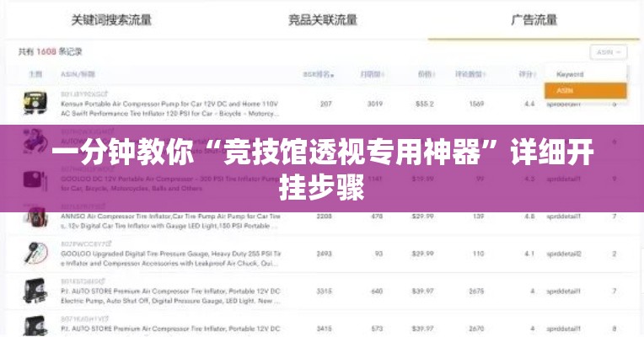Image resolution: width=644 pixels, height=337 pixels.
Task: Open ANNSO Air Compressor Tire Inflator title
Action: pyautogui.click(x=170, y=221)
